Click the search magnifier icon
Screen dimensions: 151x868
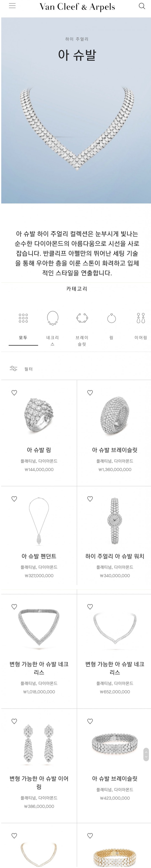click(142, 6)
